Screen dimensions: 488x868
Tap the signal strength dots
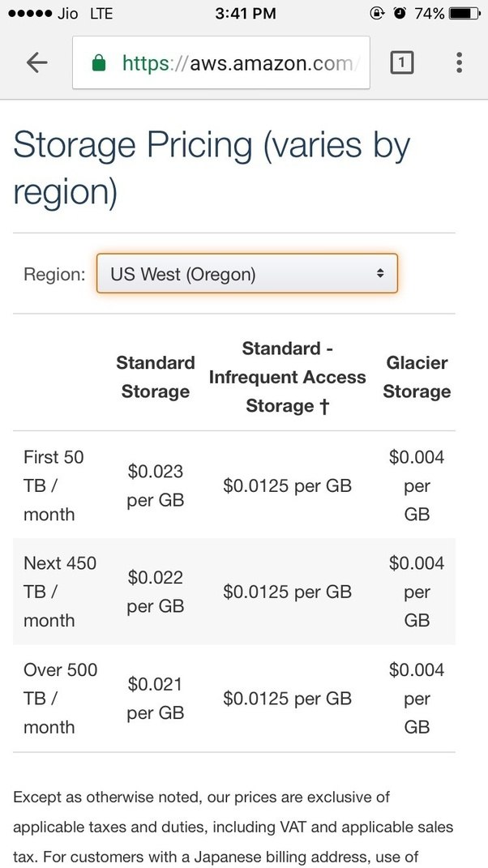click(x=28, y=12)
